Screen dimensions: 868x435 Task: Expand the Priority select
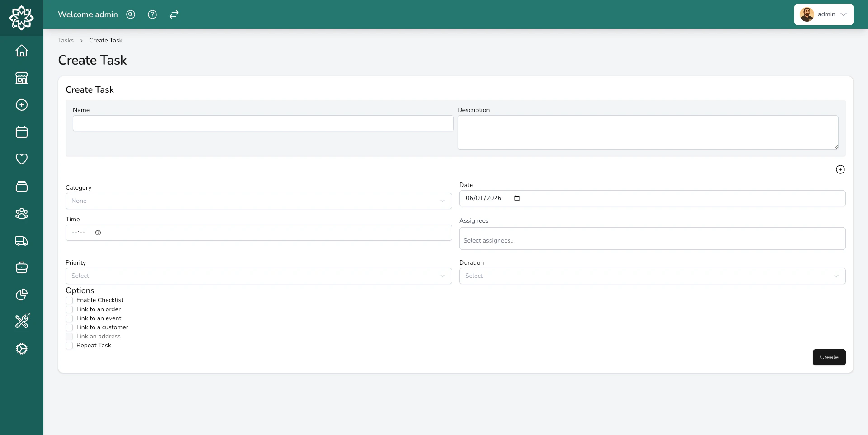coord(258,276)
